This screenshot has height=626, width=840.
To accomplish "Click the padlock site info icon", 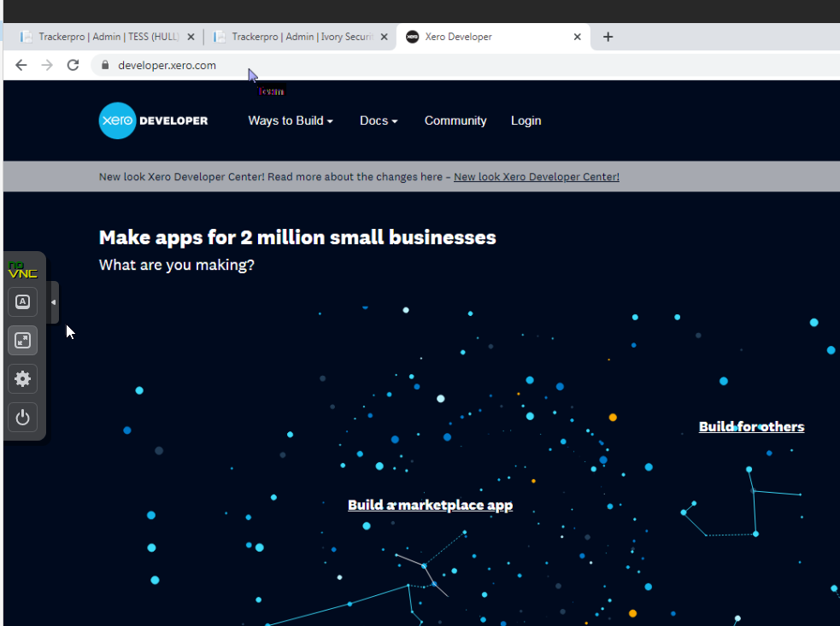I will point(105,65).
